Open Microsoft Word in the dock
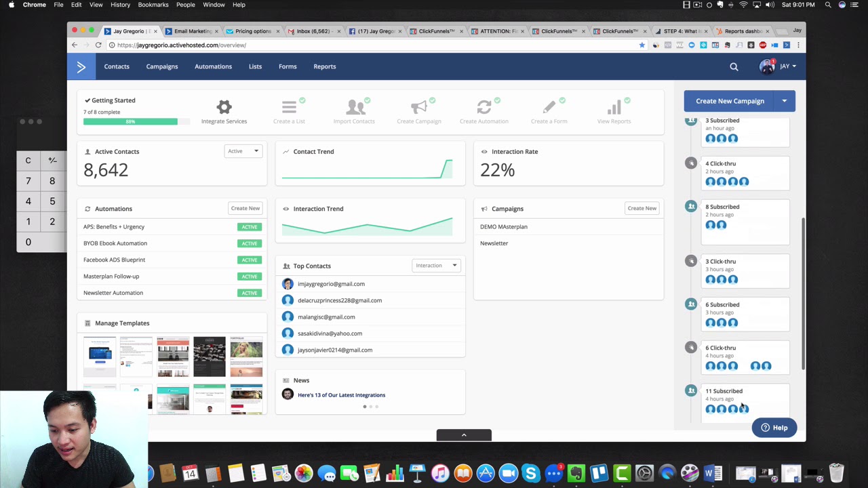Viewport: 868px width, 488px height. [713, 472]
